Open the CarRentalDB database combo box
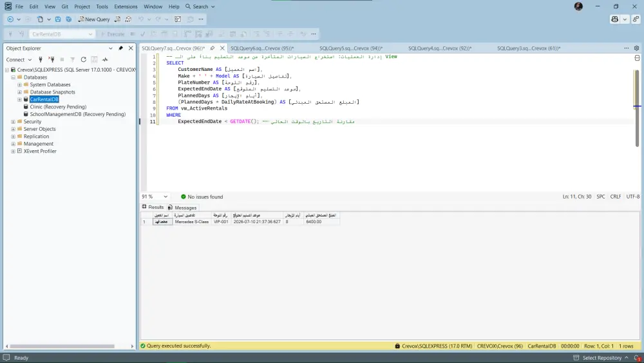644x363 pixels. click(62, 34)
